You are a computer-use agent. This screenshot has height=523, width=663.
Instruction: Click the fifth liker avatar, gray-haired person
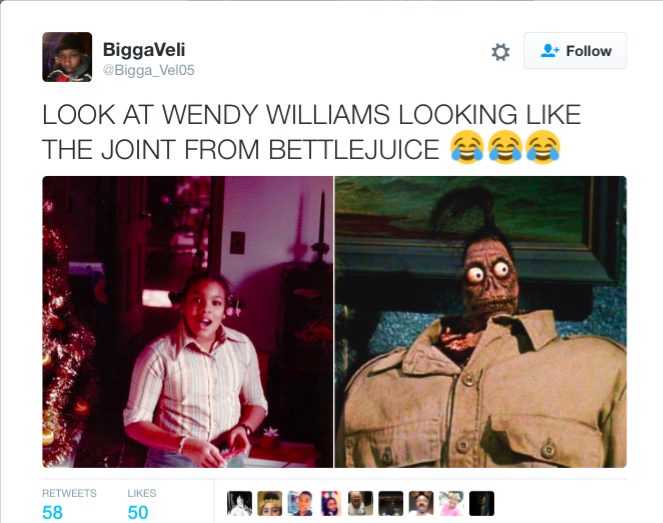coord(361,503)
